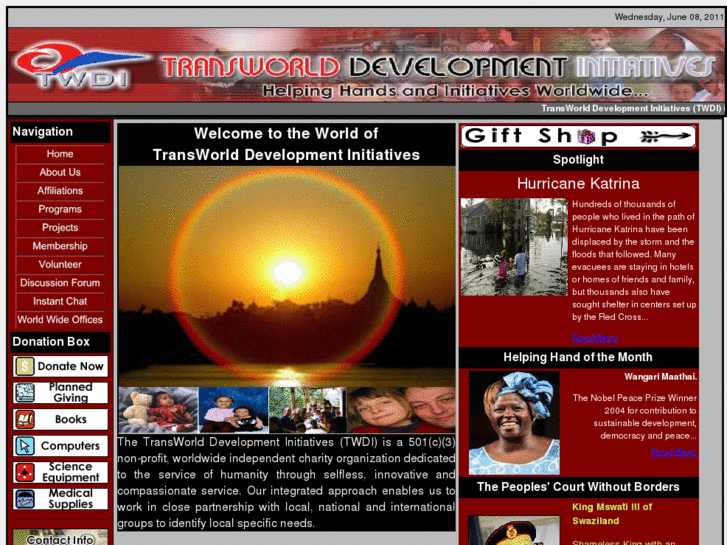Open the About Us page
The width and height of the screenshot is (727, 545).
click(x=60, y=173)
